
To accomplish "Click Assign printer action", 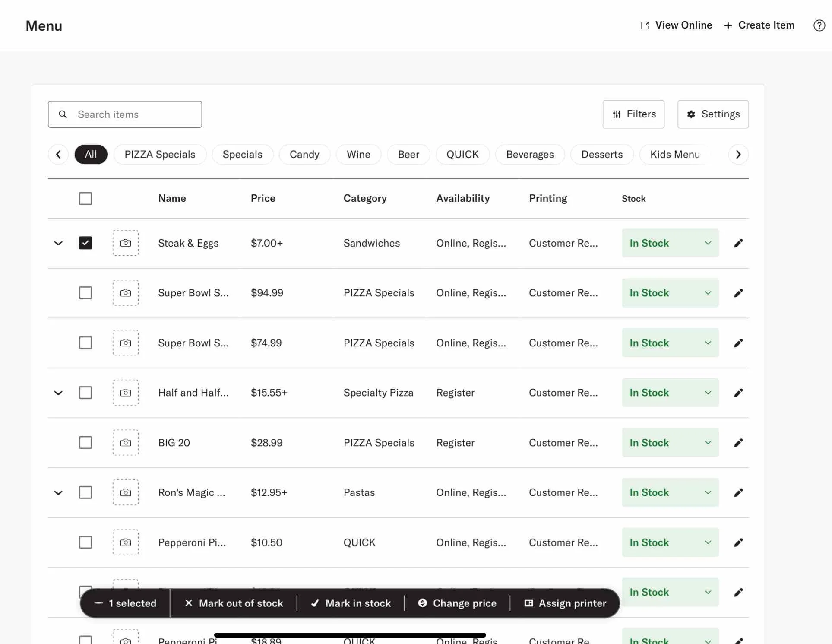I will coord(565,603).
